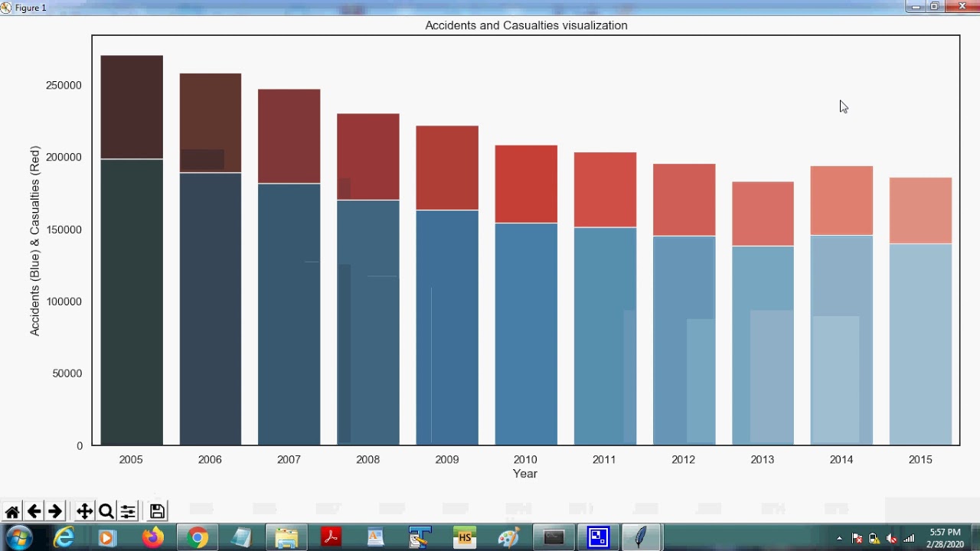Click the blue accidents bar for 2010
Viewport: 980px width, 551px height.
(526, 334)
